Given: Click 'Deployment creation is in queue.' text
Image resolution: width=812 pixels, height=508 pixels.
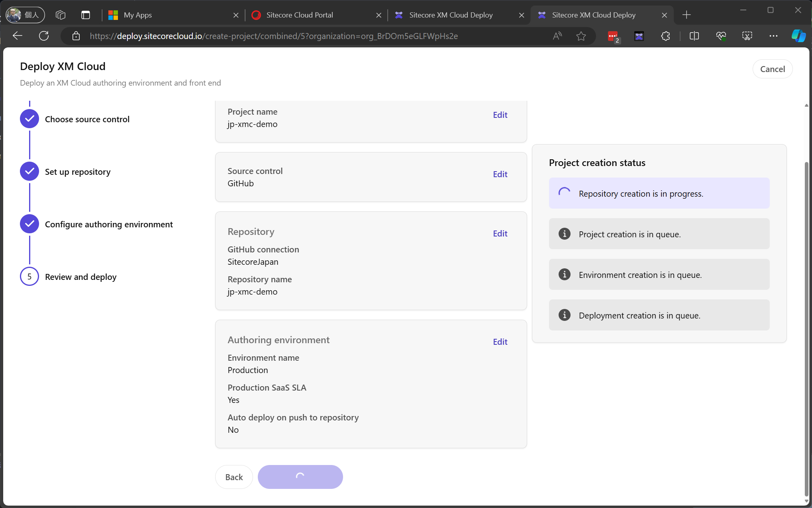Looking at the screenshot, I should 639,316.
